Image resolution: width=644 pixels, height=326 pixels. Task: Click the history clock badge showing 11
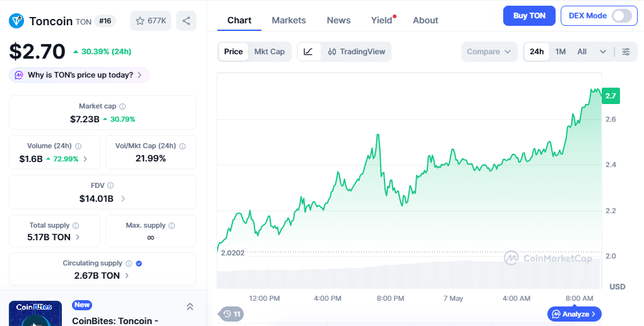pyautogui.click(x=231, y=314)
